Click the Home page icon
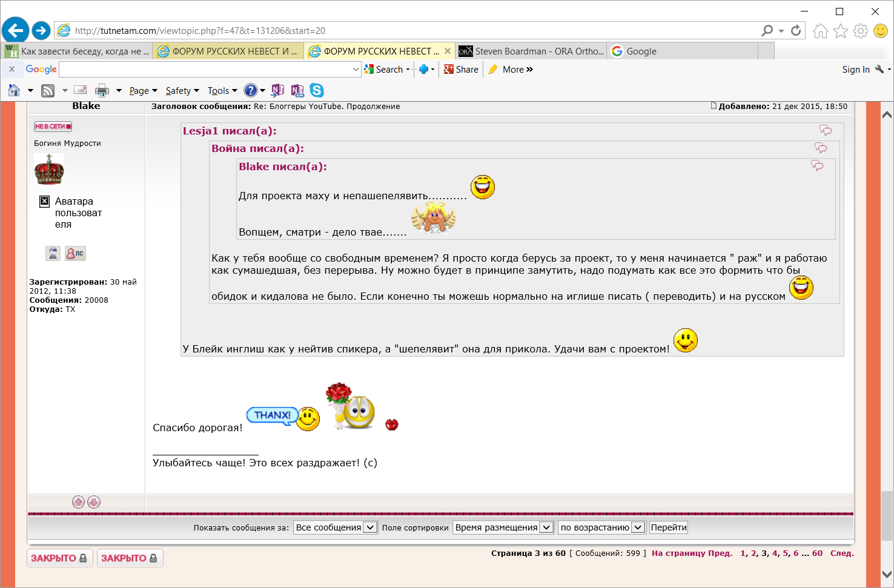This screenshot has height=588, width=894. click(x=14, y=91)
